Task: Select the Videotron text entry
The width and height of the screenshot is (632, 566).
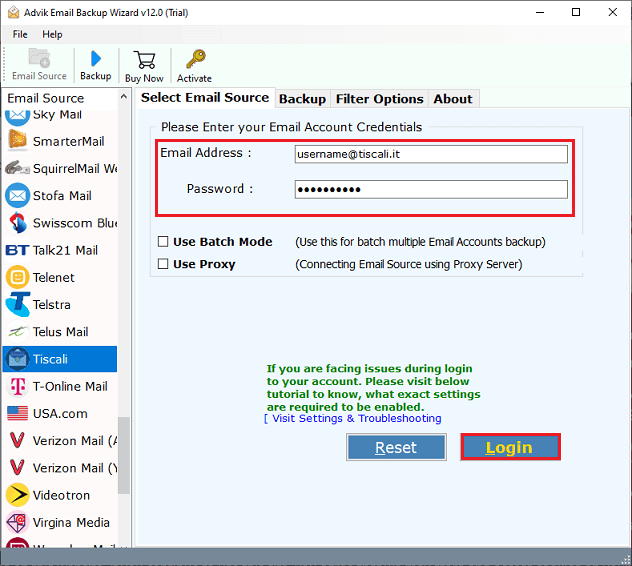Action: coord(61,495)
